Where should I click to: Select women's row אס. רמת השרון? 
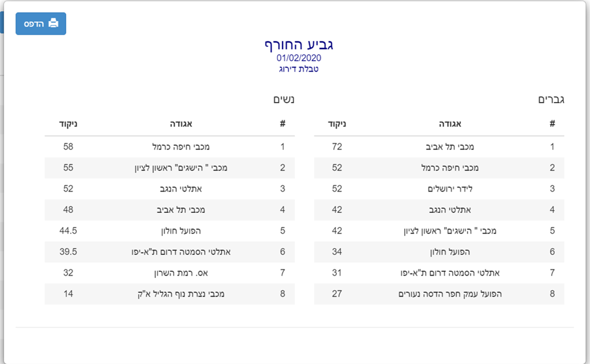click(170, 273)
